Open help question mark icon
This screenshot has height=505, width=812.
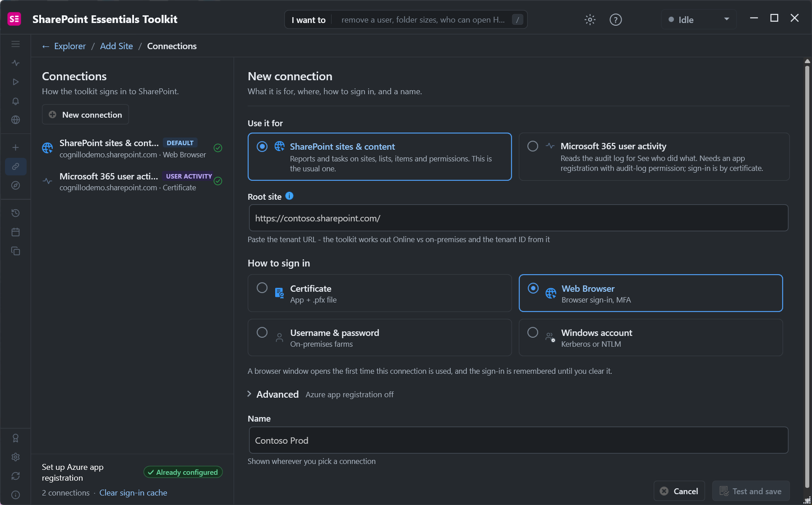pos(616,19)
